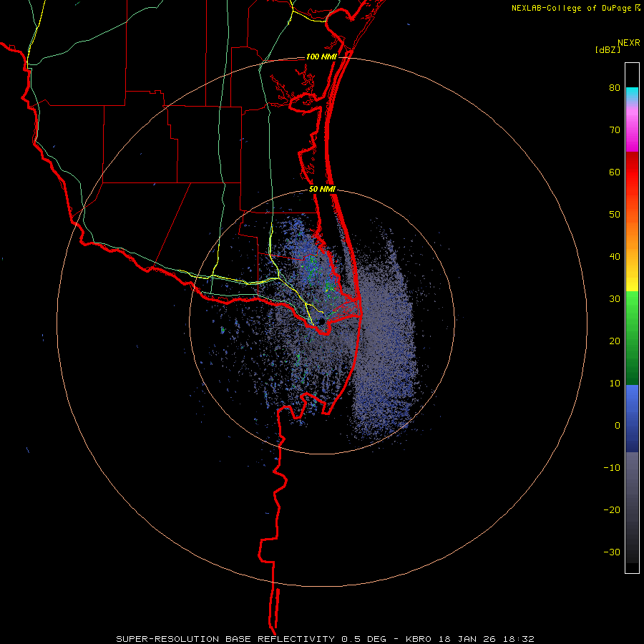Screen dimensions: 644x644
Task: Click the 70 value on the dBZ scale
Action: (615, 130)
